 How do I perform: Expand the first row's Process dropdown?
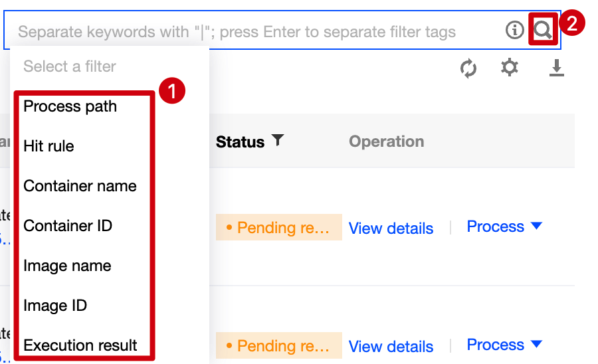pyautogui.click(x=504, y=227)
